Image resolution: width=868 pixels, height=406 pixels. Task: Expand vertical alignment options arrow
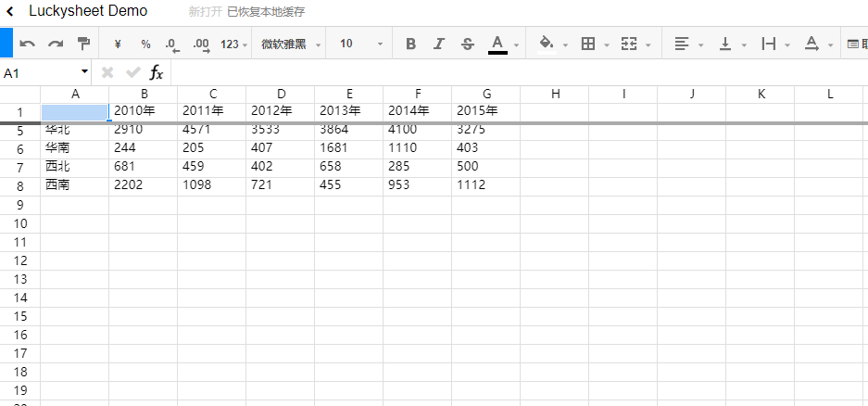744,44
